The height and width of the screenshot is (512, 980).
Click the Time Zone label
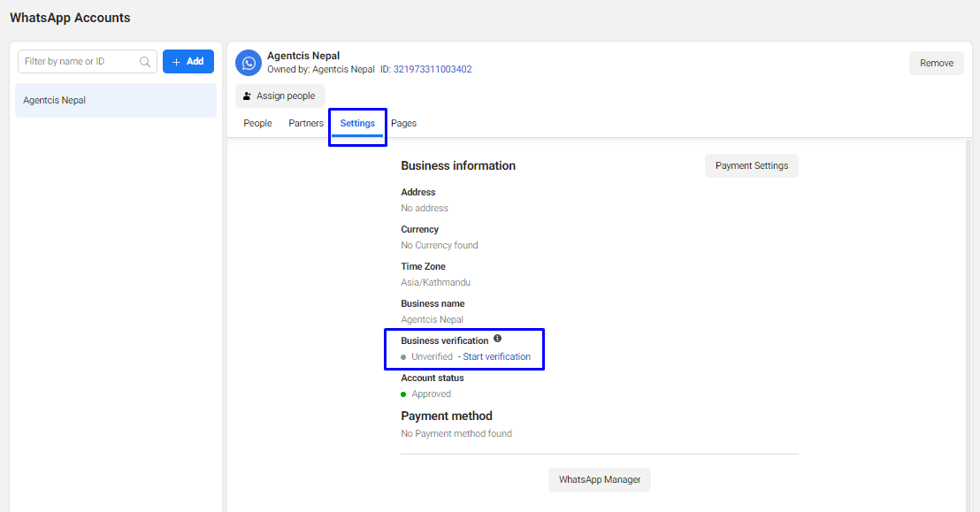point(423,266)
